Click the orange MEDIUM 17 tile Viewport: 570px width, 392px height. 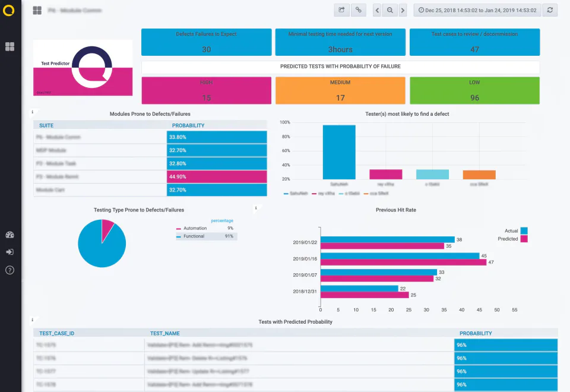point(340,90)
